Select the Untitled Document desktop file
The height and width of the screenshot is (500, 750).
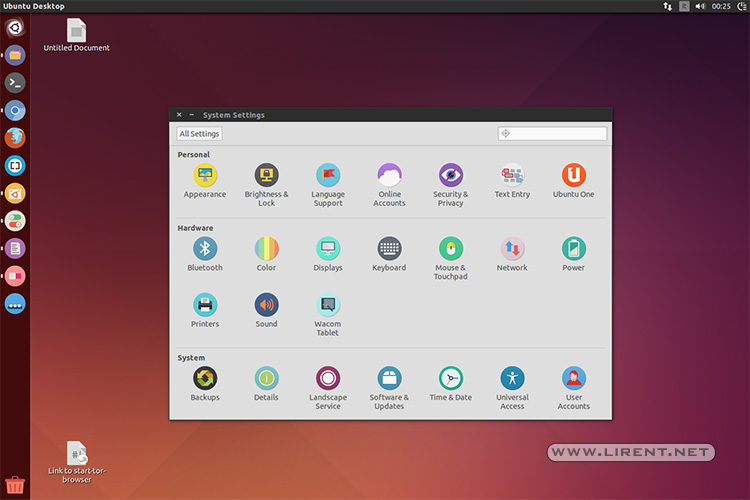point(77,35)
